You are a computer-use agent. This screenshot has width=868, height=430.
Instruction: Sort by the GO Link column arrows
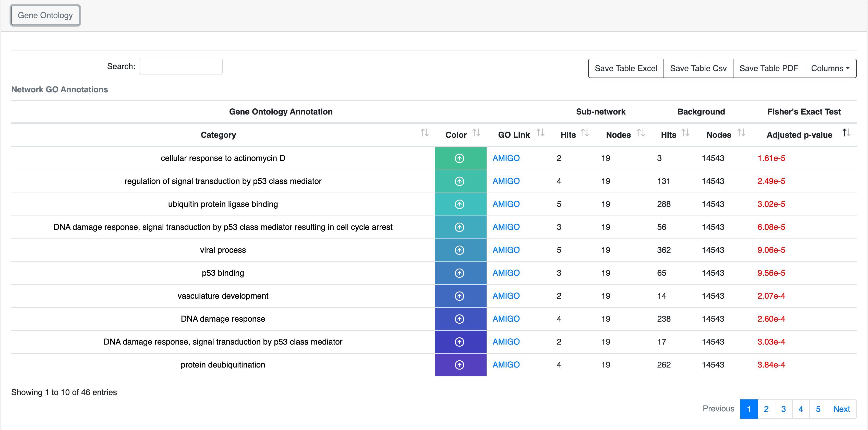tap(540, 133)
